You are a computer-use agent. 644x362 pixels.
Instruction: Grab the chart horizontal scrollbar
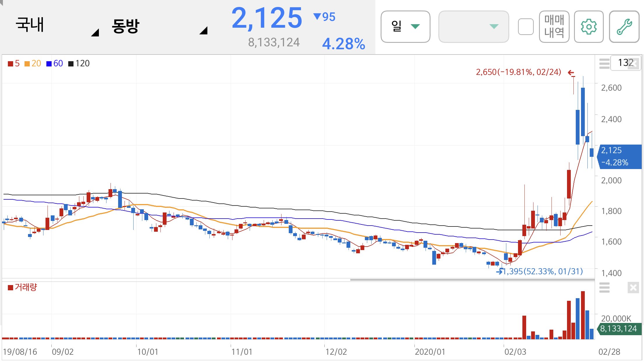click(x=472, y=280)
